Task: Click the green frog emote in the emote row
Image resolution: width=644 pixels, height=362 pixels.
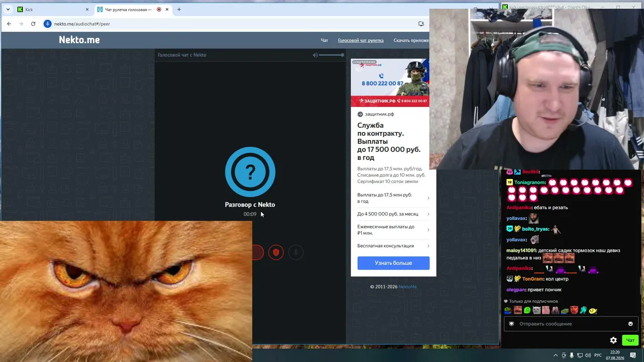Action: [508, 310]
